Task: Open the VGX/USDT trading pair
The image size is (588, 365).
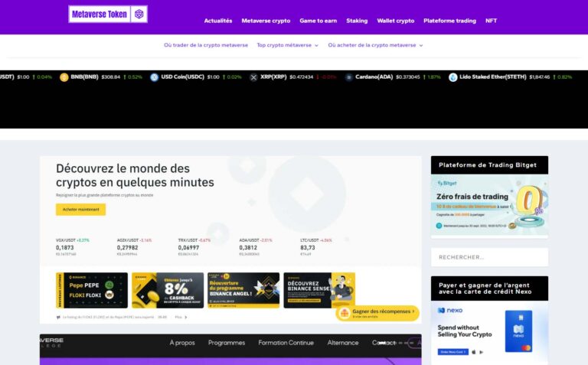Action: (73, 247)
